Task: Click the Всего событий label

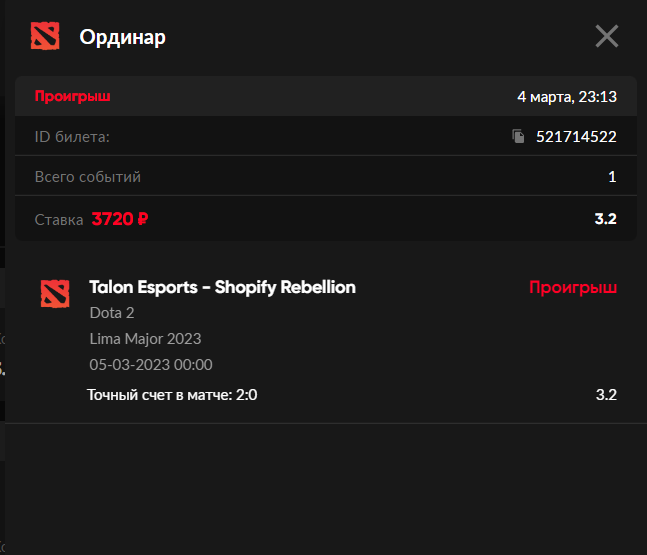Action: coord(88,177)
